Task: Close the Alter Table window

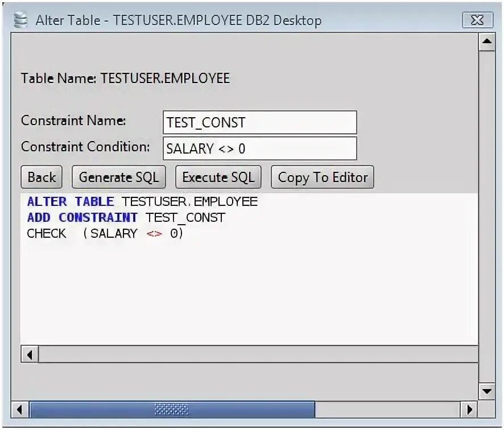Action: [x=477, y=20]
